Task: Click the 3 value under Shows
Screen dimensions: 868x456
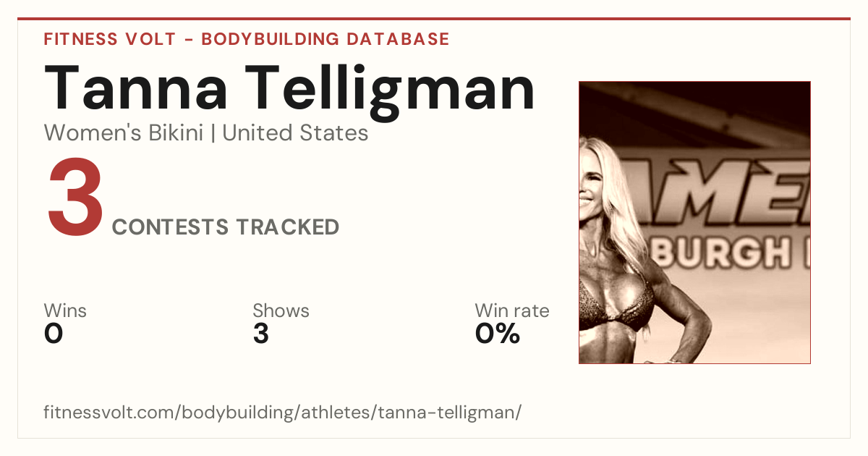Action: pyautogui.click(x=260, y=334)
